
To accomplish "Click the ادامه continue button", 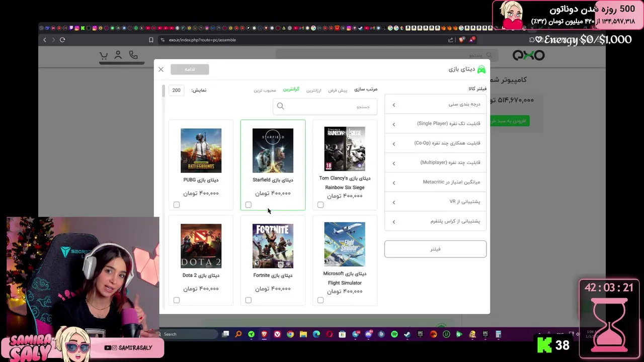I will (190, 69).
